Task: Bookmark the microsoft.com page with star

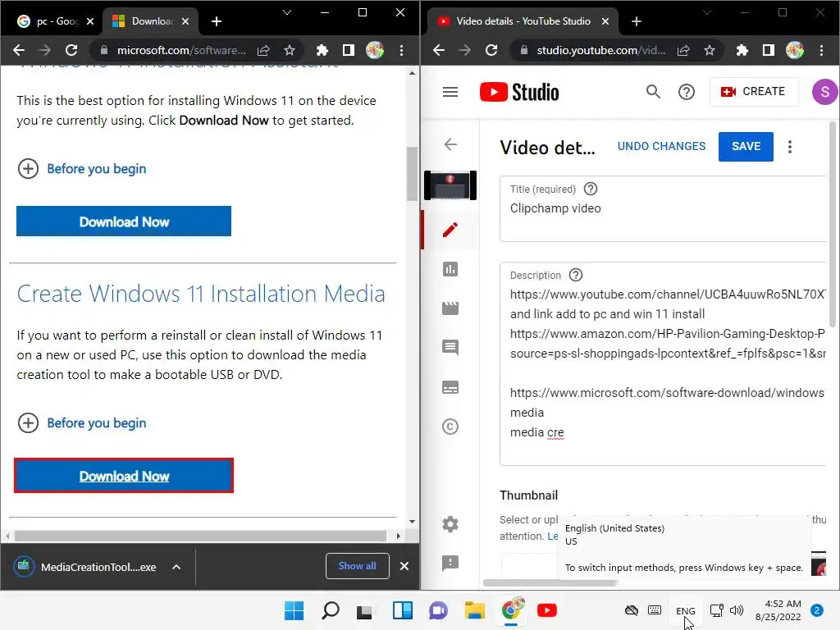Action: [290, 50]
